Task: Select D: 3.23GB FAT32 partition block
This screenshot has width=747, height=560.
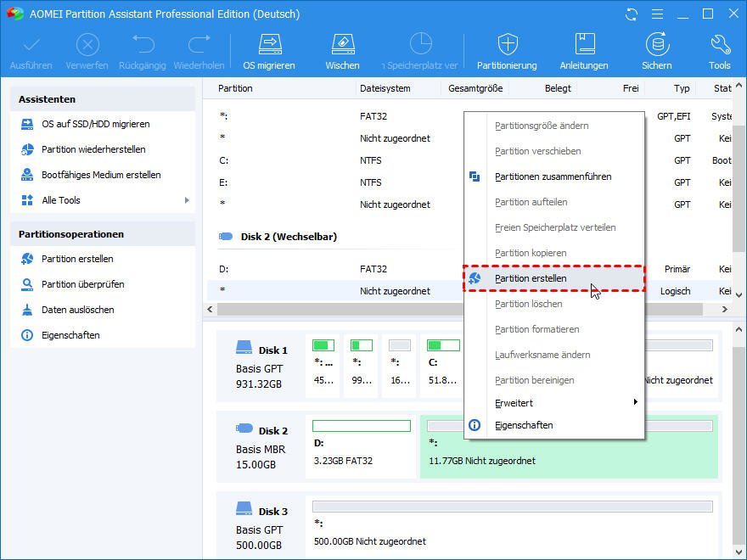Action: click(x=361, y=446)
